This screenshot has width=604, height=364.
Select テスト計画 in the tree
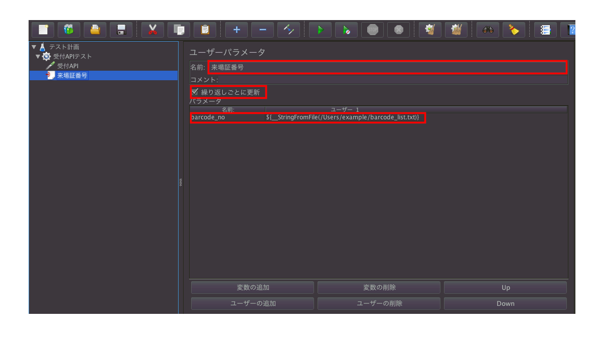(x=64, y=47)
